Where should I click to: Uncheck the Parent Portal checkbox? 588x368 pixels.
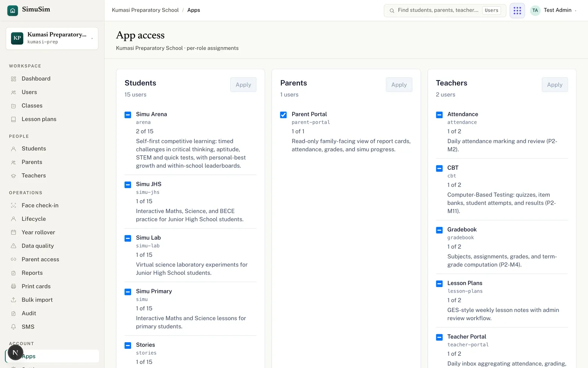click(x=283, y=115)
